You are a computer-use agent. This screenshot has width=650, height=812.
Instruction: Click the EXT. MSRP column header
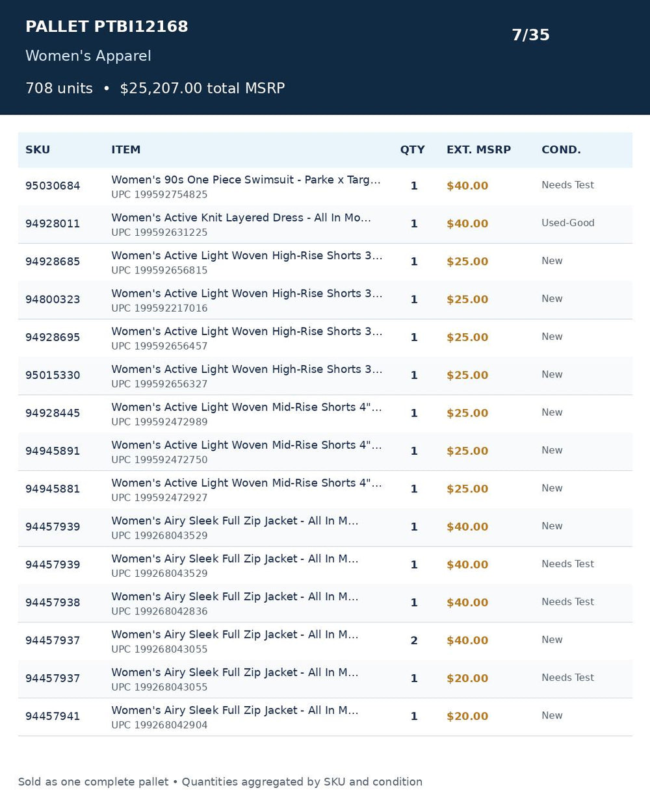[x=478, y=150]
